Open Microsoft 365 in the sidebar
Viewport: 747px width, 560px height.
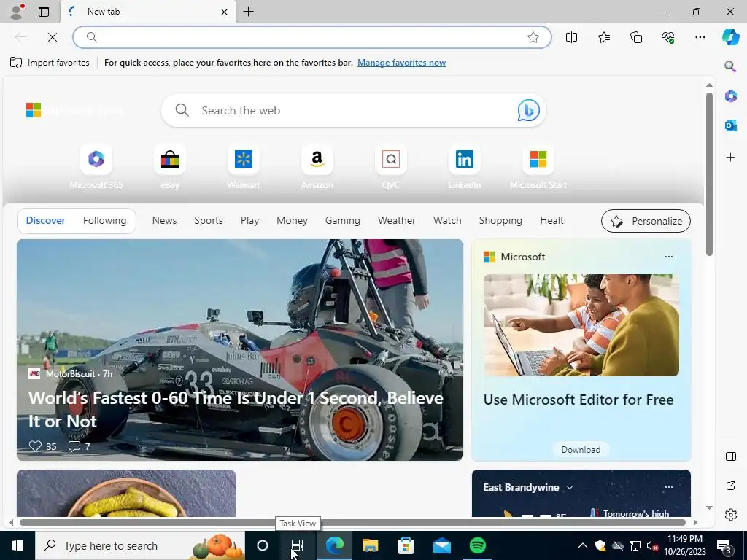pyautogui.click(x=730, y=96)
